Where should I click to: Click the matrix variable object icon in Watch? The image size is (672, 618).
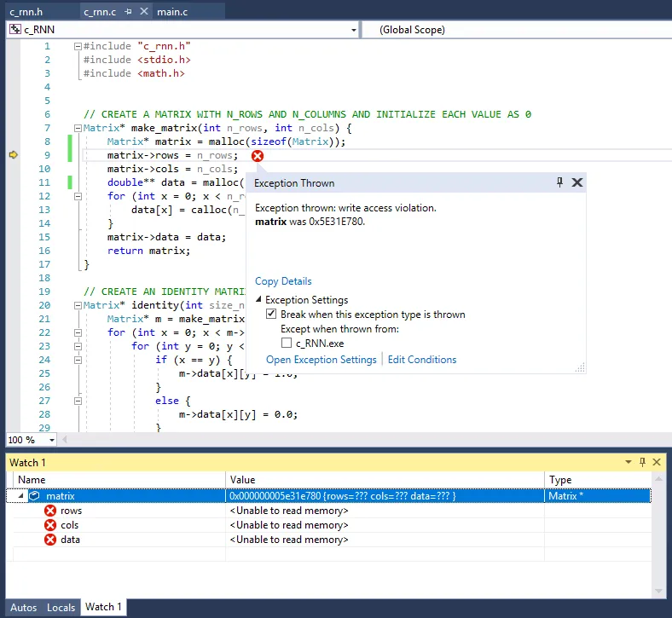pyautogui.click(x=35, y=495)
